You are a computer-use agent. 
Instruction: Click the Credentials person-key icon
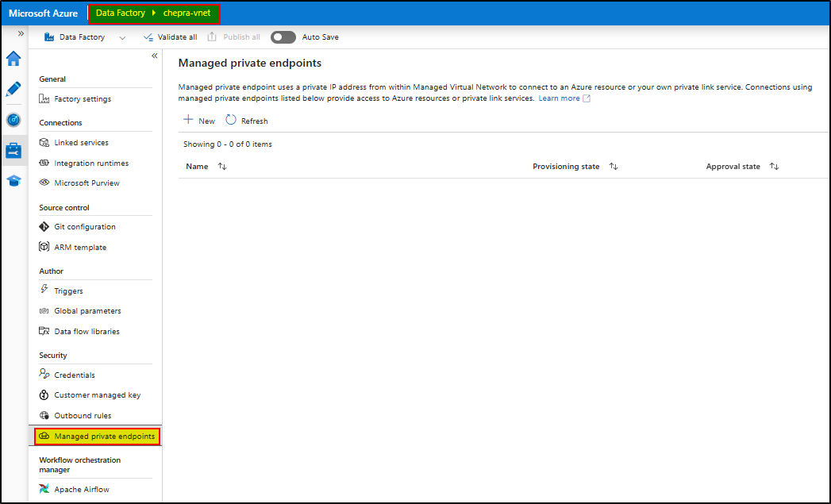pyautogui.click(x=44, y=374)
